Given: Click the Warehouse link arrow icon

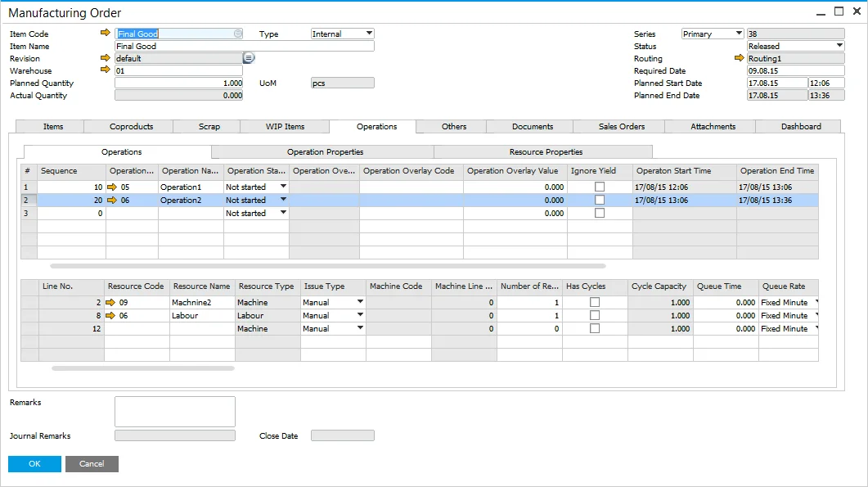Looking at the screenshot, I should point(105,70).
